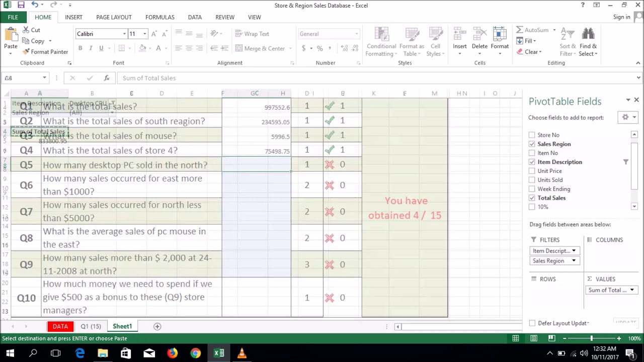The width and height of the screenshot is (644, 362).
Task: Check the Units Sold field
Action: [x=532, y=180]
